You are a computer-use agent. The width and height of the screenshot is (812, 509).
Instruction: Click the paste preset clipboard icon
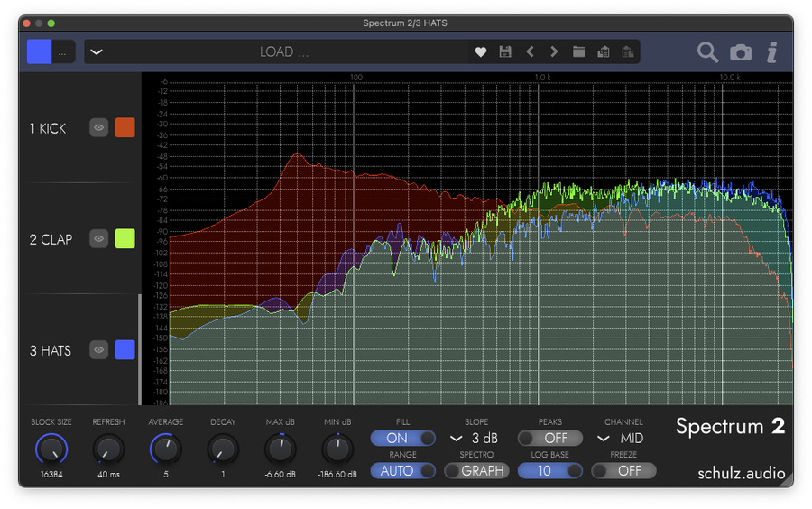click(x=628, y=51)
